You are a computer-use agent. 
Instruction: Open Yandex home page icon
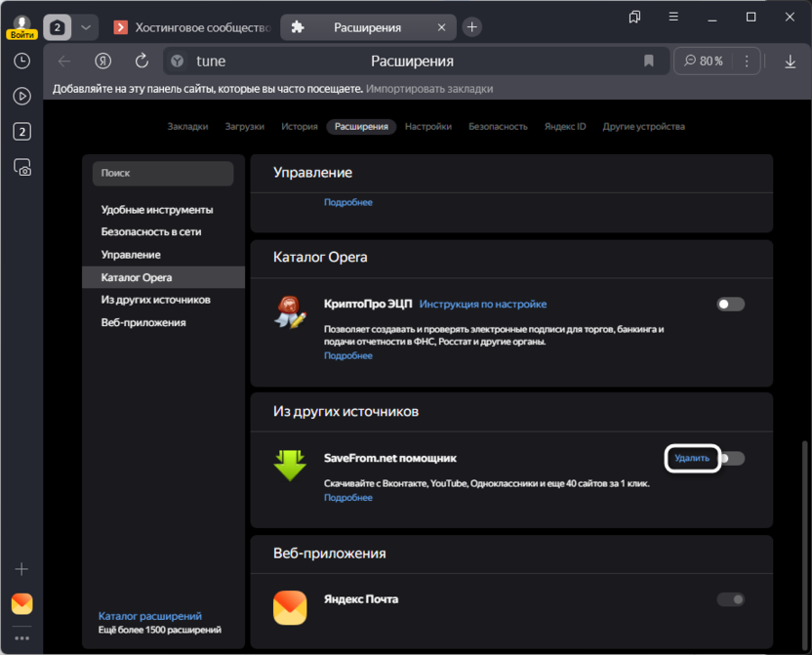tap(103, 61)
